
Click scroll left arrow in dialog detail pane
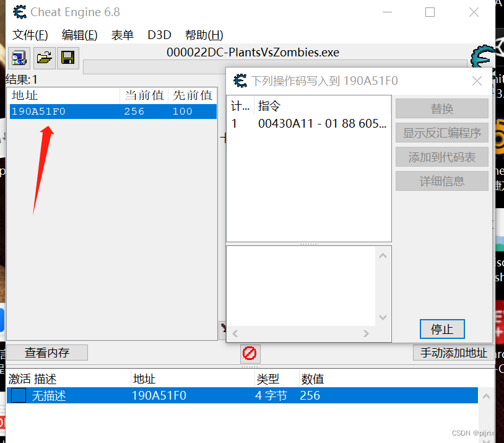tap(235, 333)
